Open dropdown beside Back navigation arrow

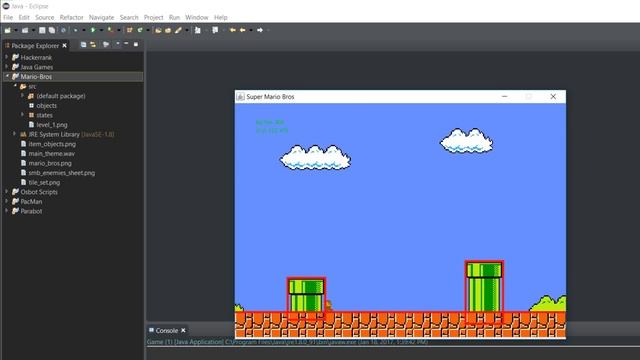coord(251,30)
